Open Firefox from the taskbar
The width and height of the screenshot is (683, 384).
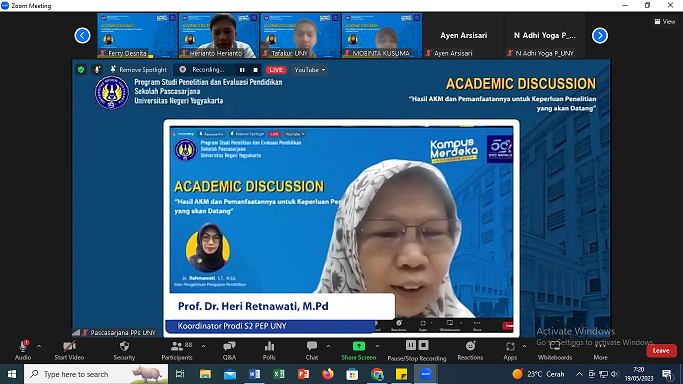[328, 374]
